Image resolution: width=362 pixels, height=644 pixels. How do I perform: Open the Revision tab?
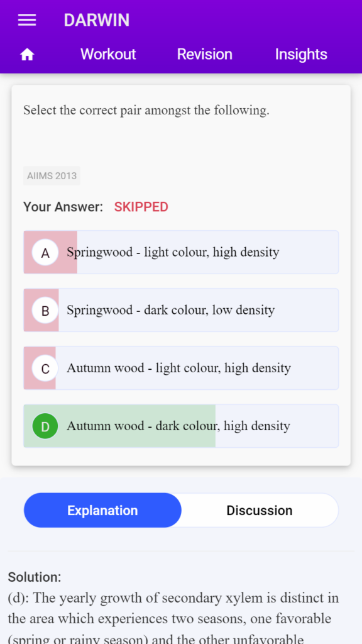click(204, 54)
